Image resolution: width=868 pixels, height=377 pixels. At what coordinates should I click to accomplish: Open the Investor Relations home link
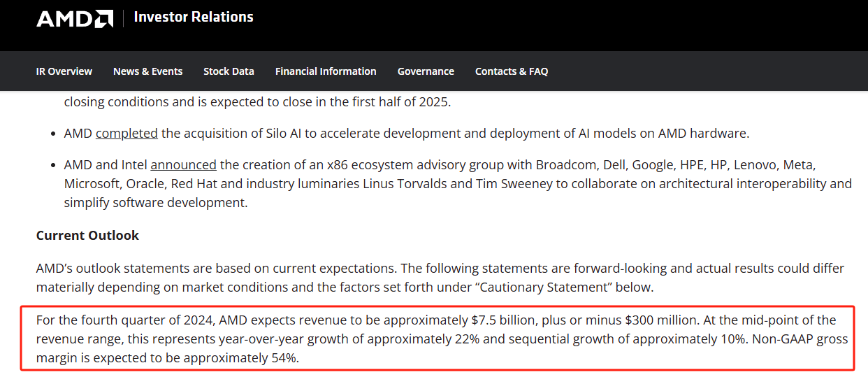tap(194, 17)
